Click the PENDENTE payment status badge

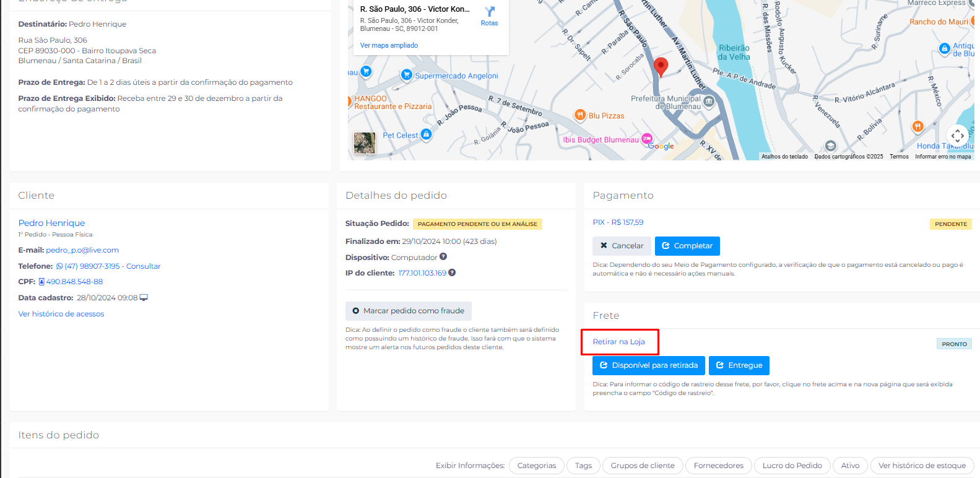(x=951, y=224)
